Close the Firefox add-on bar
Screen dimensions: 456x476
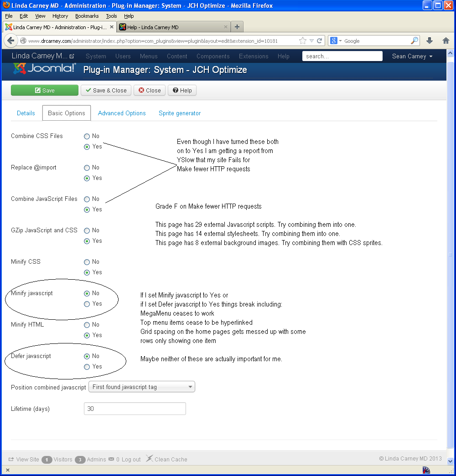pyautogui.click(x=8, y=470)
